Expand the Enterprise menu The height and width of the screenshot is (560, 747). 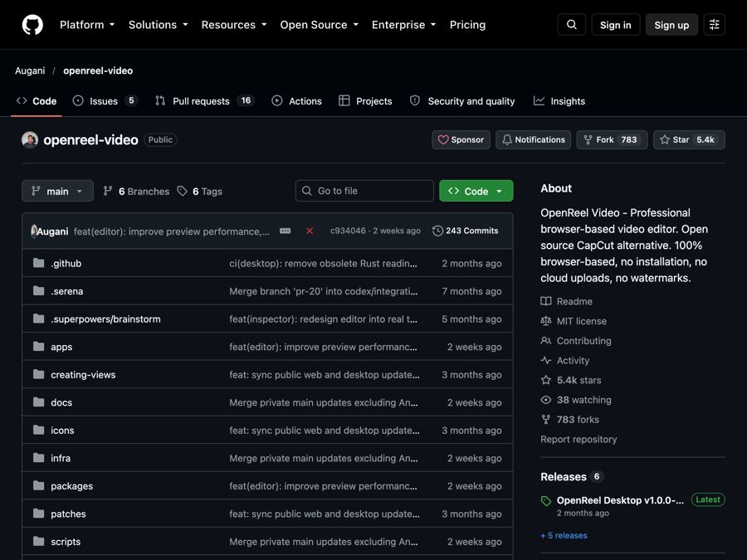[x=404, y=25]
